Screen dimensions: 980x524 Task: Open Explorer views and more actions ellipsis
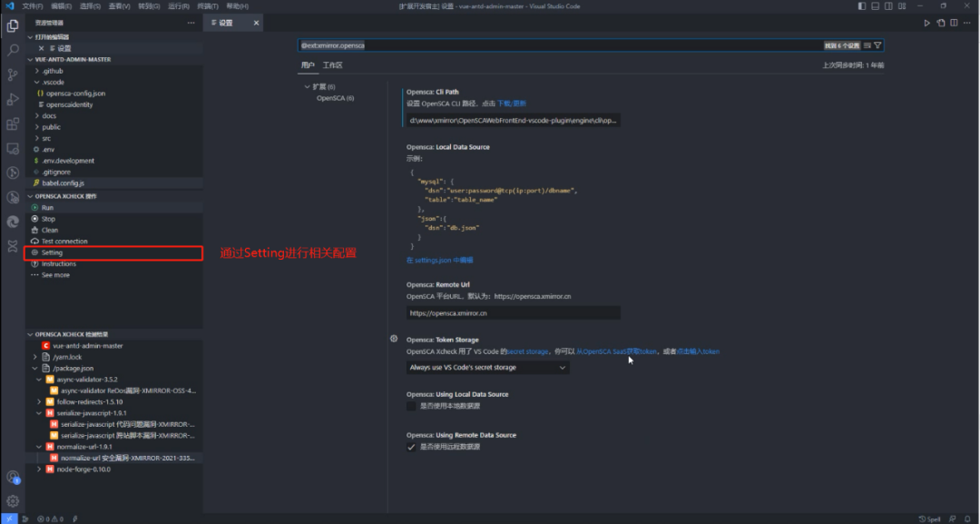tap(191, 23)
